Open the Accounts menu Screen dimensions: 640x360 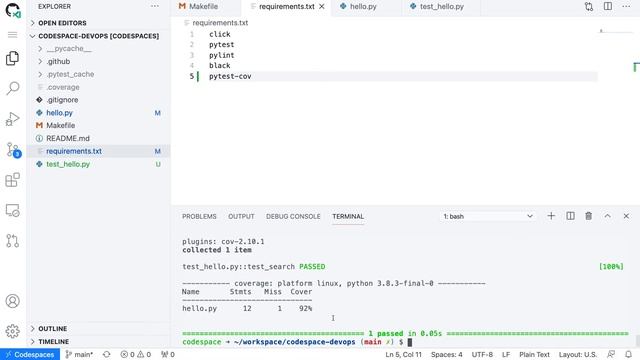point(13,301)
